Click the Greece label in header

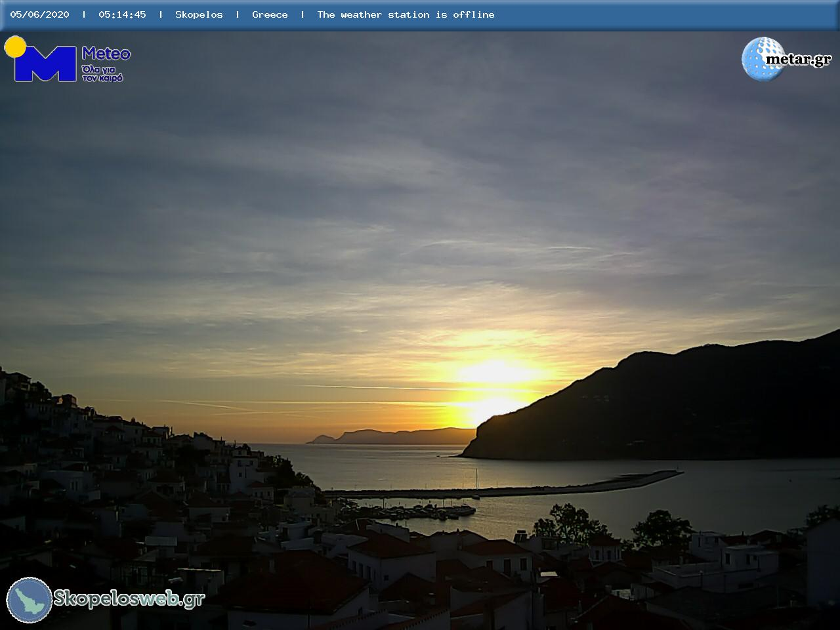[270, 14]
